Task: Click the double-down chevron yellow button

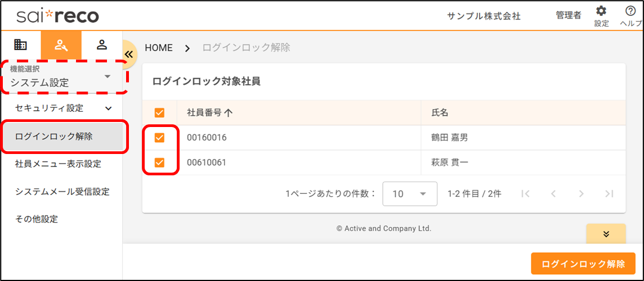Action: click(606, 234)
